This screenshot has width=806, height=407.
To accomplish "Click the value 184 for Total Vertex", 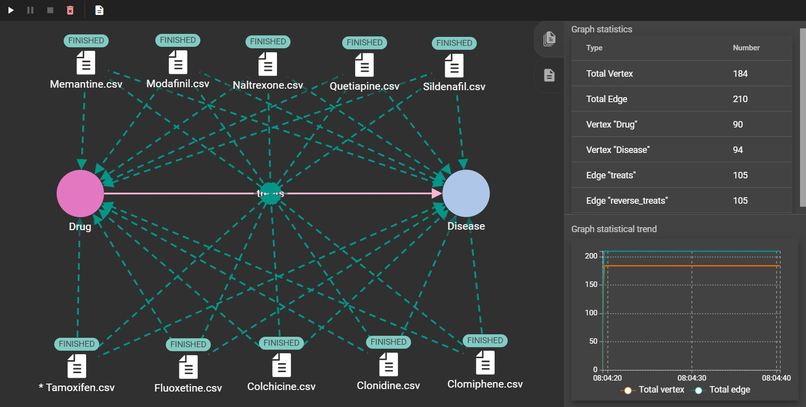I will tap(740, 73).
